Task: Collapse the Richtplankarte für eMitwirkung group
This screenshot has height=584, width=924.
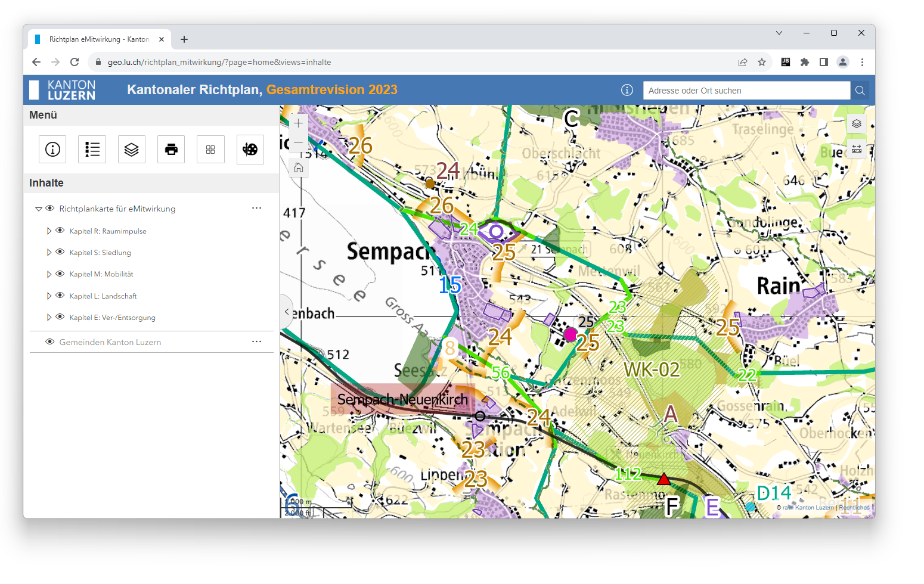Action: tap(39, 209)
